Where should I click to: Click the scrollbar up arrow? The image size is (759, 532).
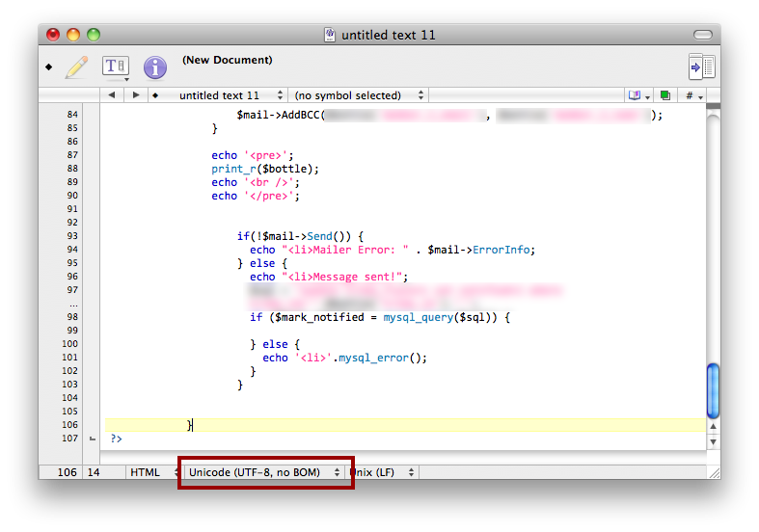713,426
